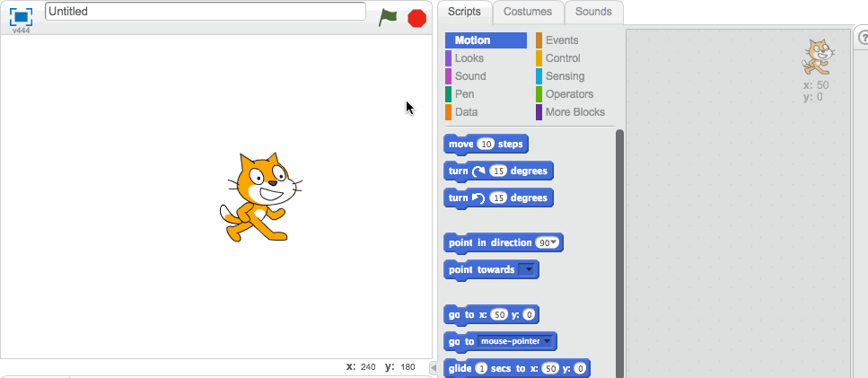Select the Data block category

pyautogui.click(x=466, y=112)
